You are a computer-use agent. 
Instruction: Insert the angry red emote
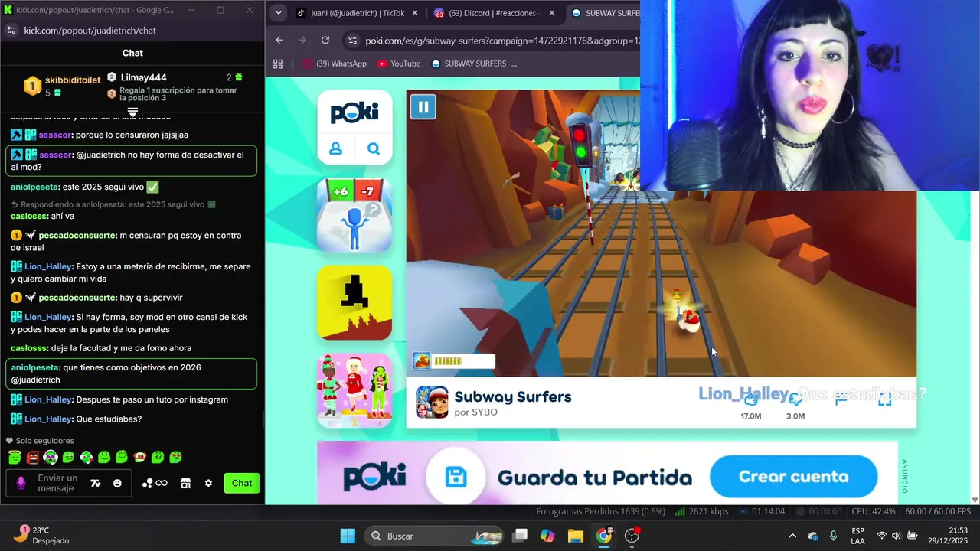[32, 457]
